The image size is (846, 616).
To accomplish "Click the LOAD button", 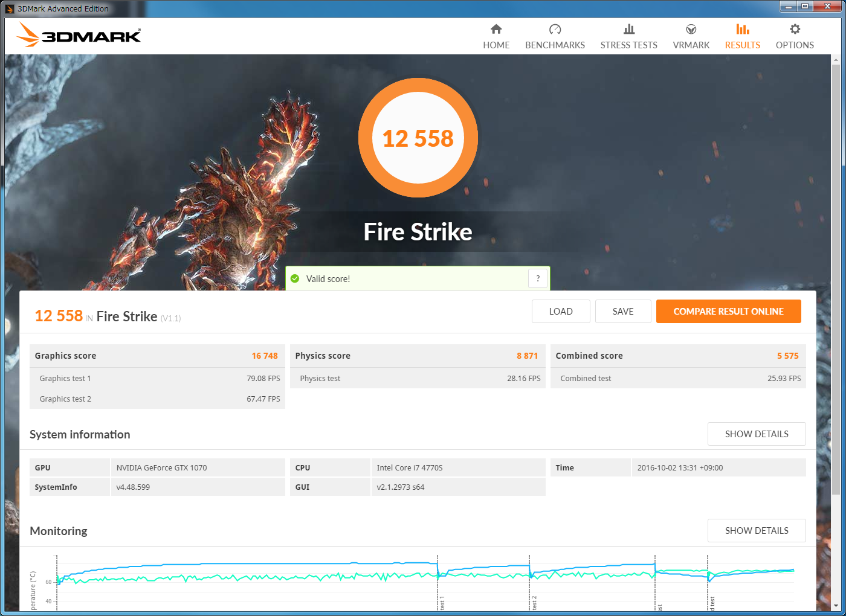I will 561,312.
